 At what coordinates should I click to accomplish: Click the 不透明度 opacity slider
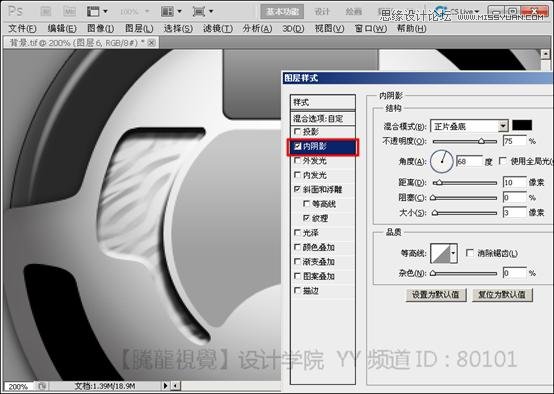465,141
